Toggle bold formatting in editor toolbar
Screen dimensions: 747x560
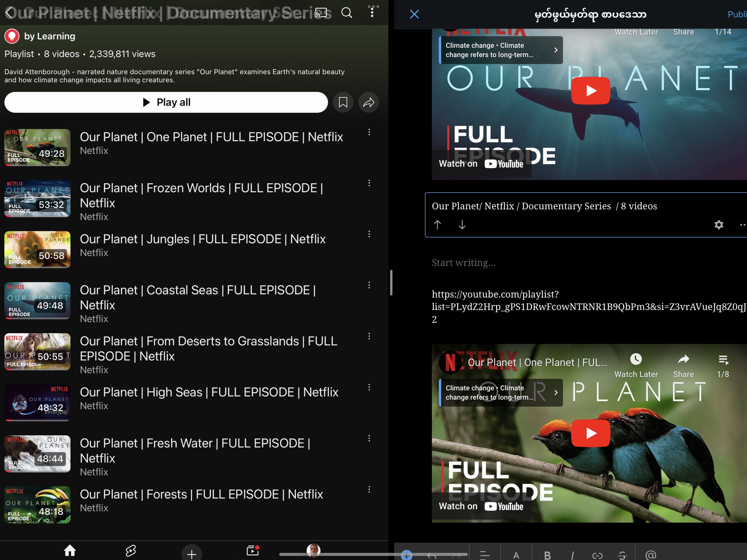pyautogui.click(x=547, y=555)
